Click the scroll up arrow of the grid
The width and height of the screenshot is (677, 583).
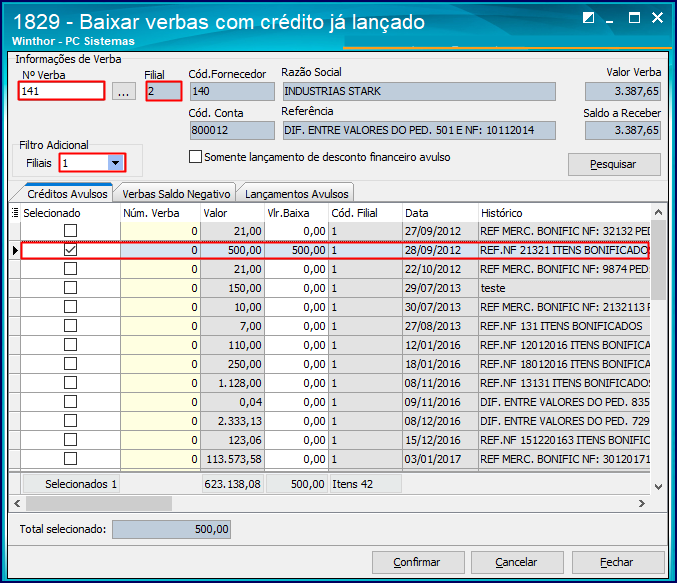658,212
